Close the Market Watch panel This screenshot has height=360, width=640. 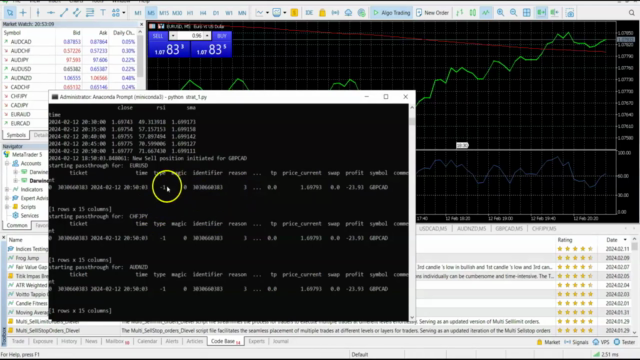(141, 24)
